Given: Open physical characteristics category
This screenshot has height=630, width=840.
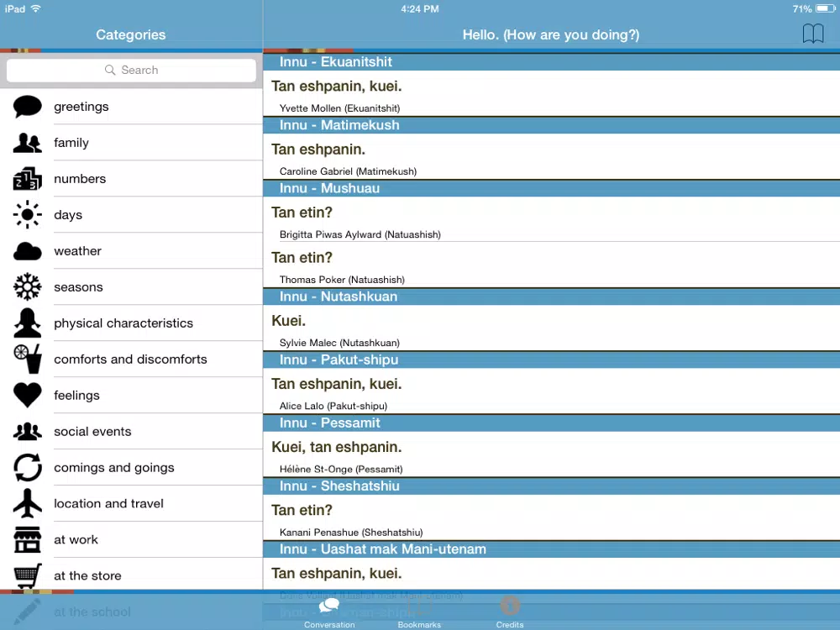Looking at the screenshot, I should tap(131, 323).
